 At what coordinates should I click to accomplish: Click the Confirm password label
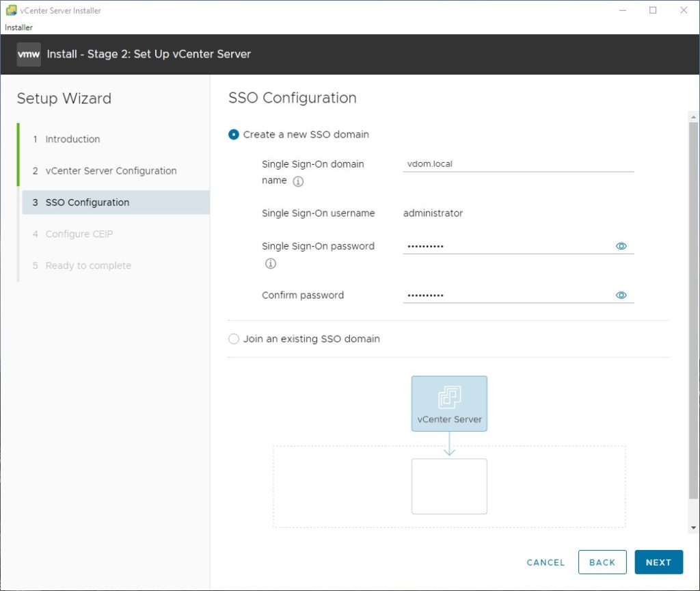[x=303, y=295]
